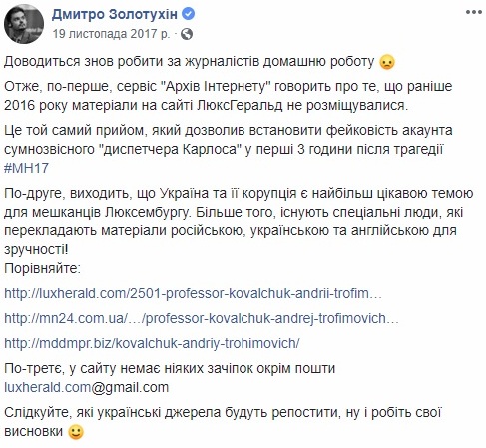Open the post timestamp 19 листопада 2017 р.
The width and height of the screenshot is (486, 448).
coord(111,34)
